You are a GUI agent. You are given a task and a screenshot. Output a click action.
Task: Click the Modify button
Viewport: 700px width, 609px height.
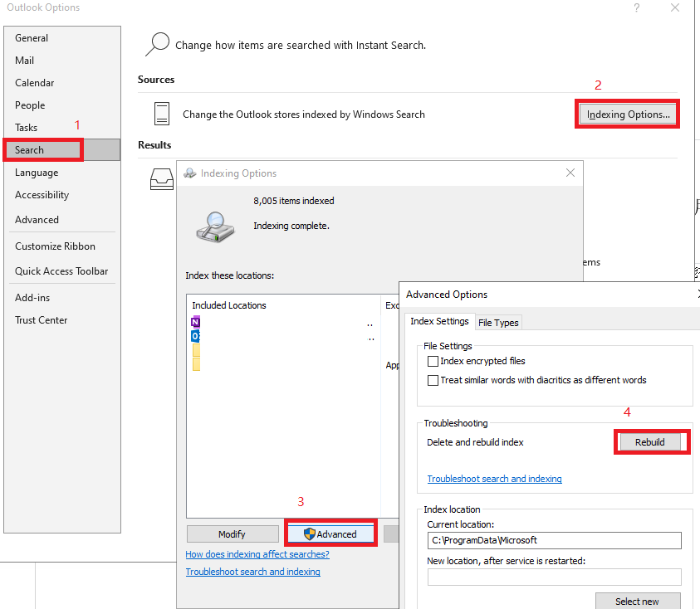233,534
